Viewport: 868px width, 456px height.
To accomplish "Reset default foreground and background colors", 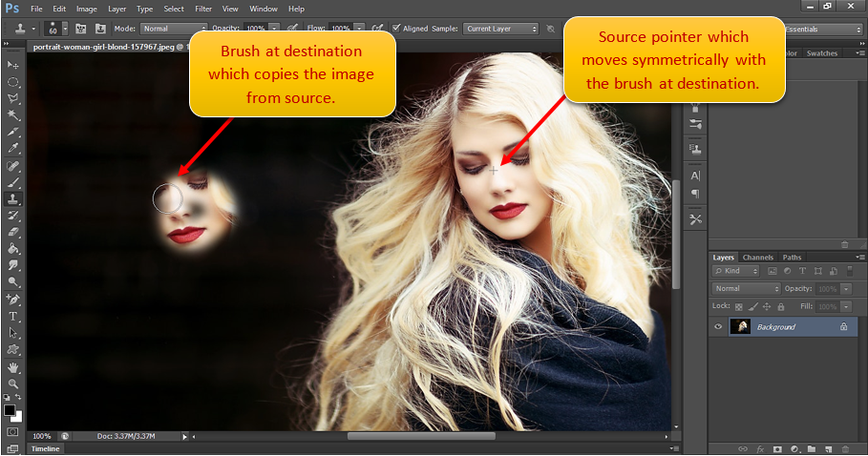I will pos(7,397).
